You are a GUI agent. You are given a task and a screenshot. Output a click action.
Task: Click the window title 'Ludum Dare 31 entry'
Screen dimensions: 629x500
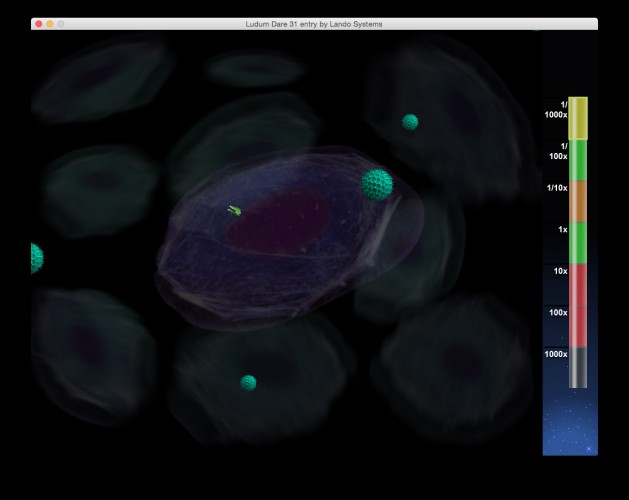click(x=281, y=24)
